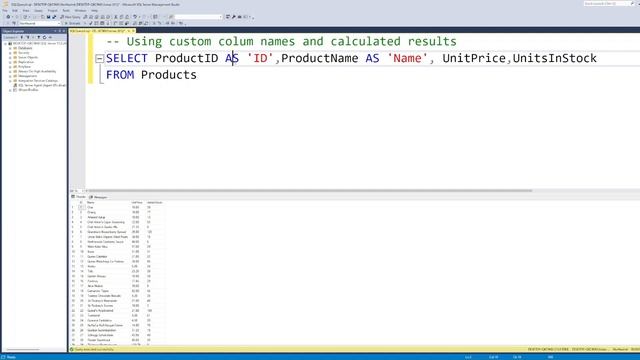
Task: Open the Project menu
Action: click(53, 11)
